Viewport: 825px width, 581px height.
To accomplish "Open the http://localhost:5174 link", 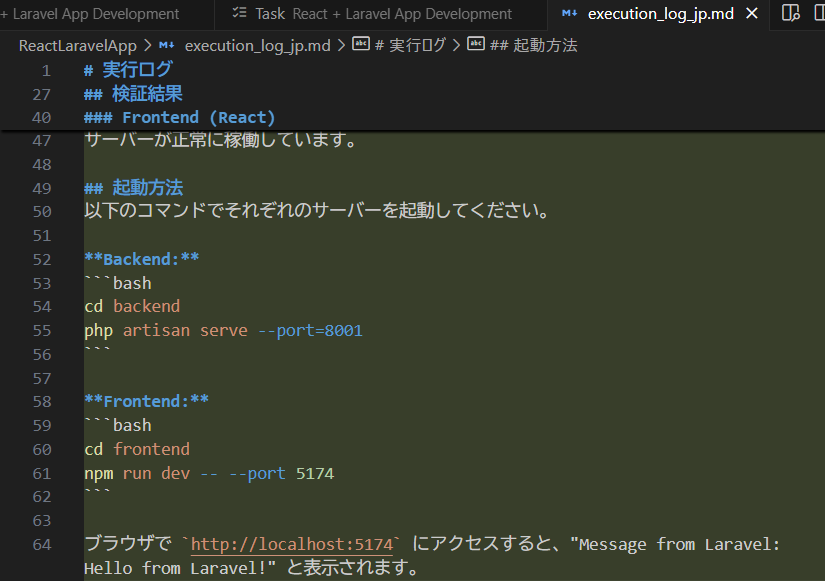I will (292, 544).
